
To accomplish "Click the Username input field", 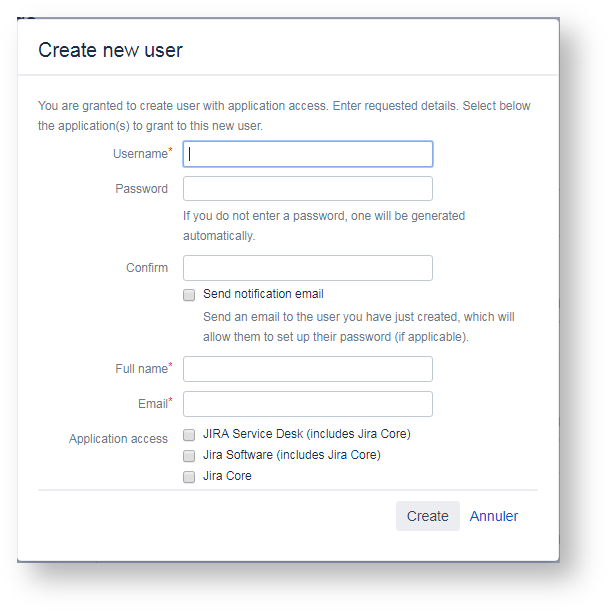I will [308, 154].
